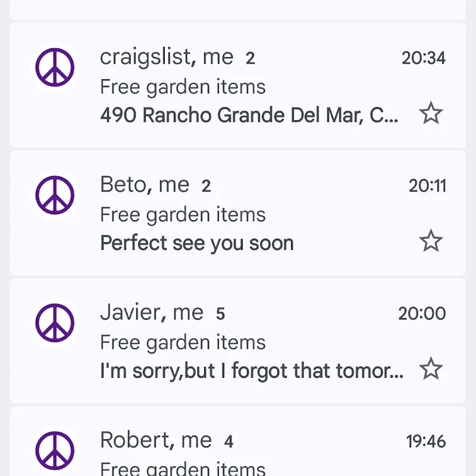Star the Beto email thread
Image resolution: width=476 pixels, height=476 pixels.
(x=430, y=241)
